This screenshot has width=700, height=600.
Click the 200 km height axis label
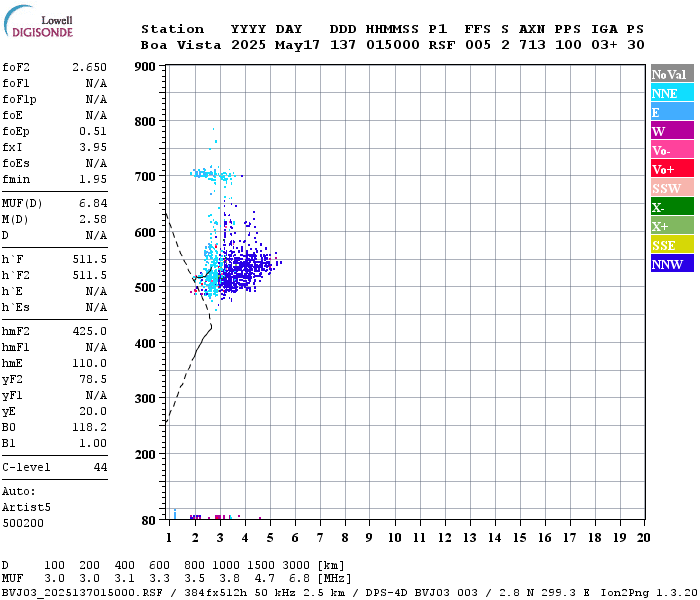(145, 454)
